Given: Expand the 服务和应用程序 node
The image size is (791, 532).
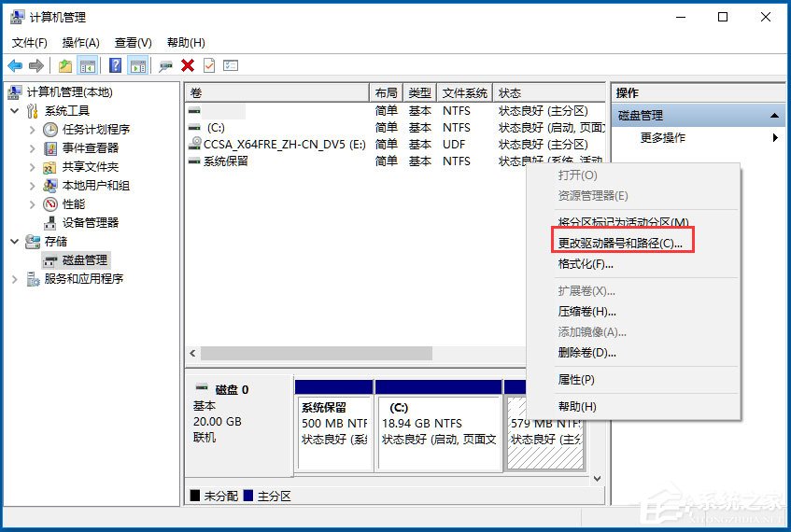Looking at the screenshot, I should click(14, 278).
